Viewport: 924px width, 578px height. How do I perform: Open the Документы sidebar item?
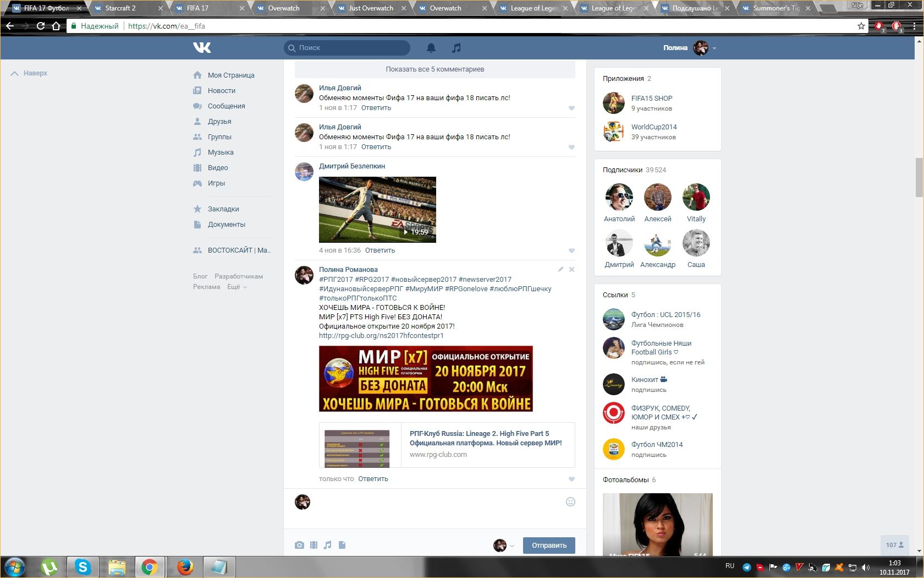coord(227,225)
